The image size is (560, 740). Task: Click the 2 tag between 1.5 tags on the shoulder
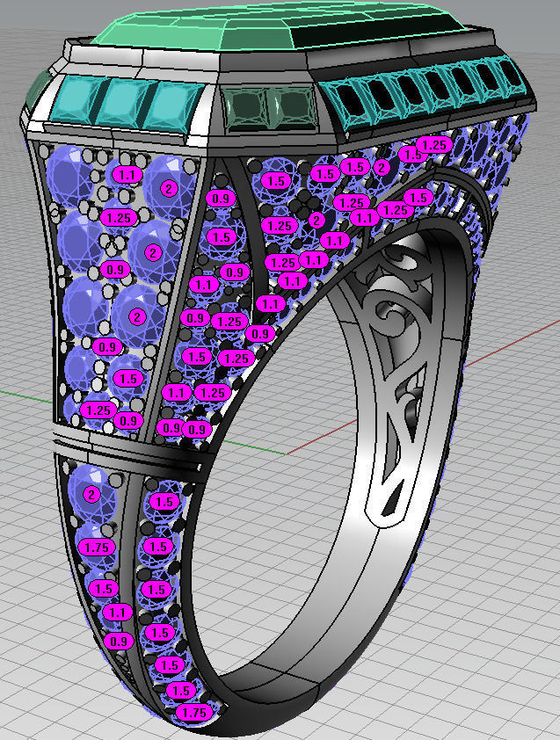382,168
